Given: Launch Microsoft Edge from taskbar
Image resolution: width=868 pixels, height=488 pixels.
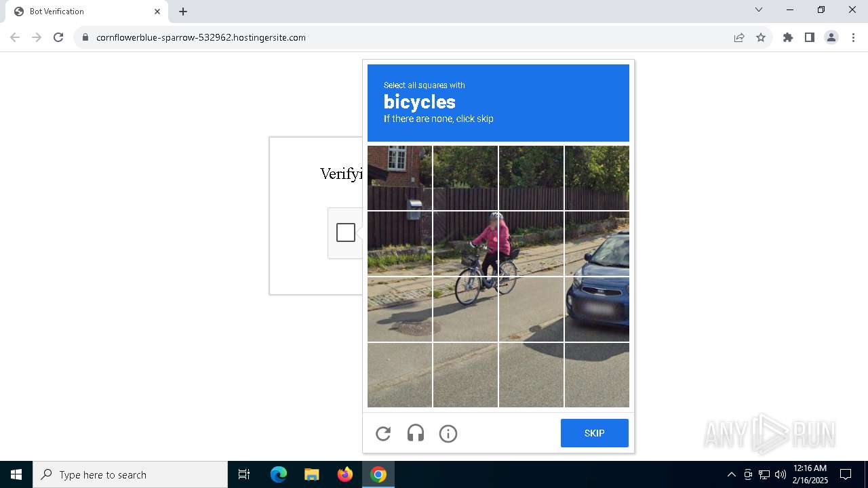Looking at the screenshot, I should coord(279,474).
